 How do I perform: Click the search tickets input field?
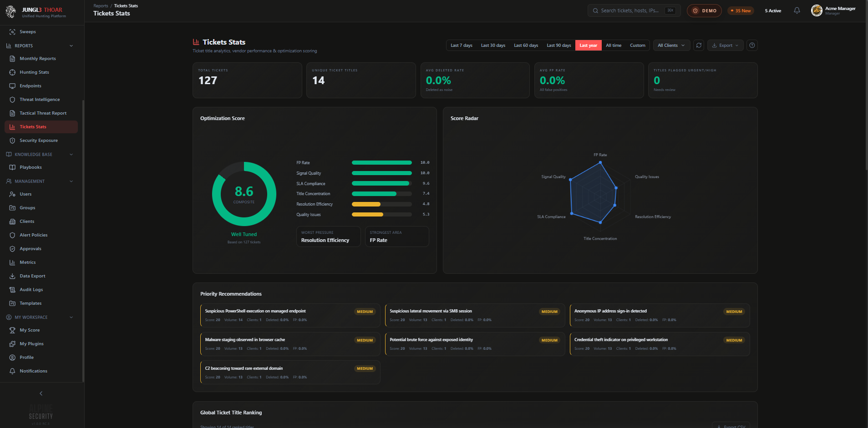point(634,10)
